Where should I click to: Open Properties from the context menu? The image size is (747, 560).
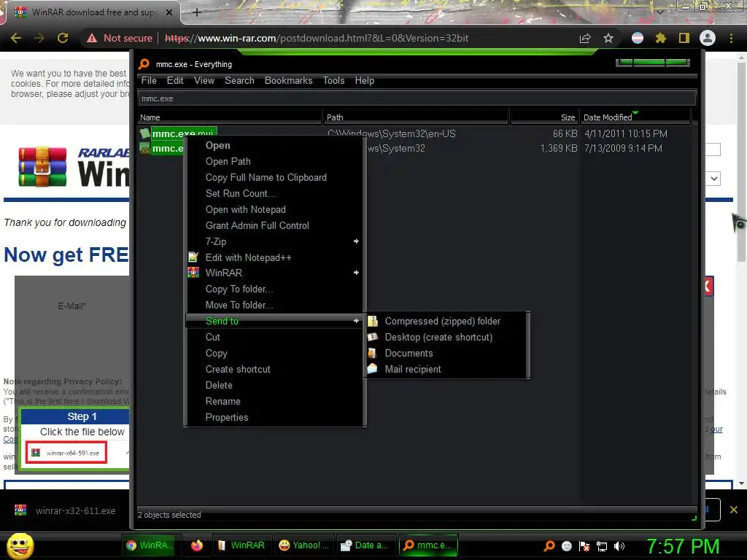[x=274, y=417]
